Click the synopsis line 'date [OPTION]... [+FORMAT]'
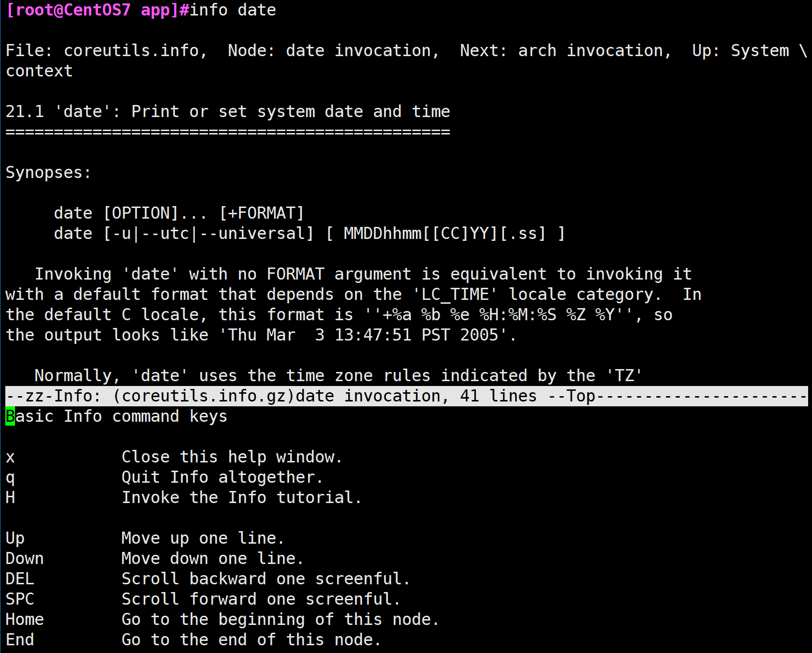 179,213
